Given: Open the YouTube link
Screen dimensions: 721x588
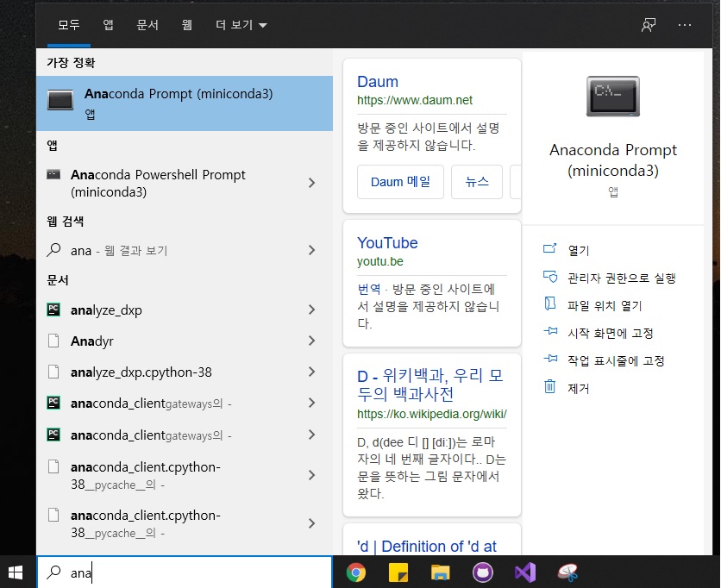Looking at the screenshot, I should point(387,243).
